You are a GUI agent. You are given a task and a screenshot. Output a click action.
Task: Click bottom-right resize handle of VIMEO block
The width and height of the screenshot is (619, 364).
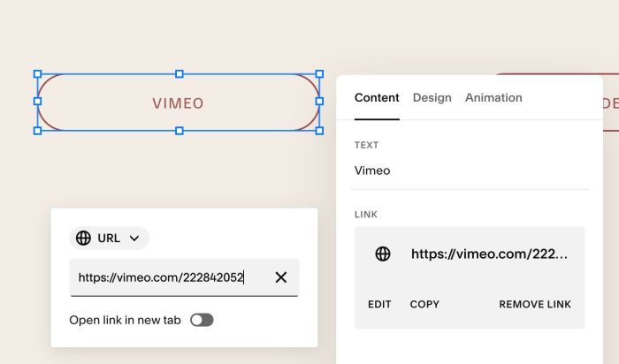(319, 131)
